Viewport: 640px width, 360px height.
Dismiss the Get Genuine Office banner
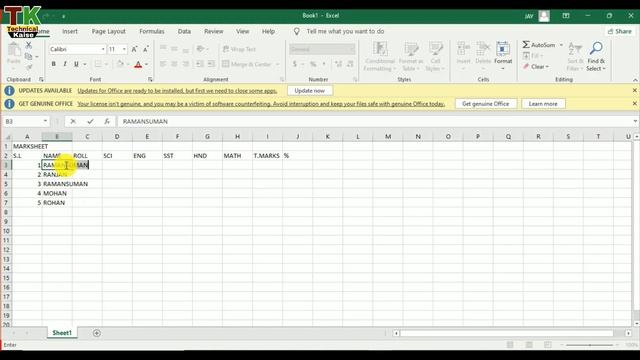point(634,104)
